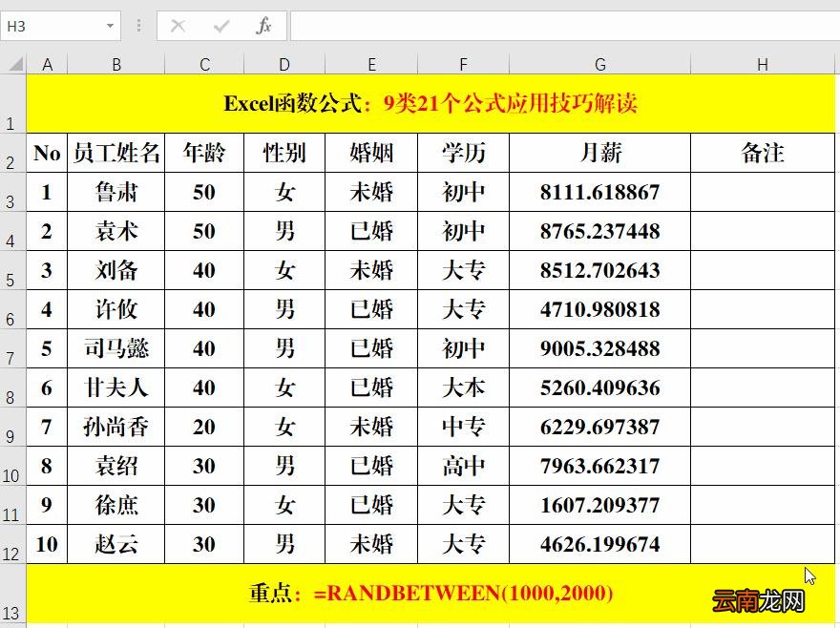Click the '备注' header cell
The height and width of the screenshot is (628, 840).
(763, 153)
